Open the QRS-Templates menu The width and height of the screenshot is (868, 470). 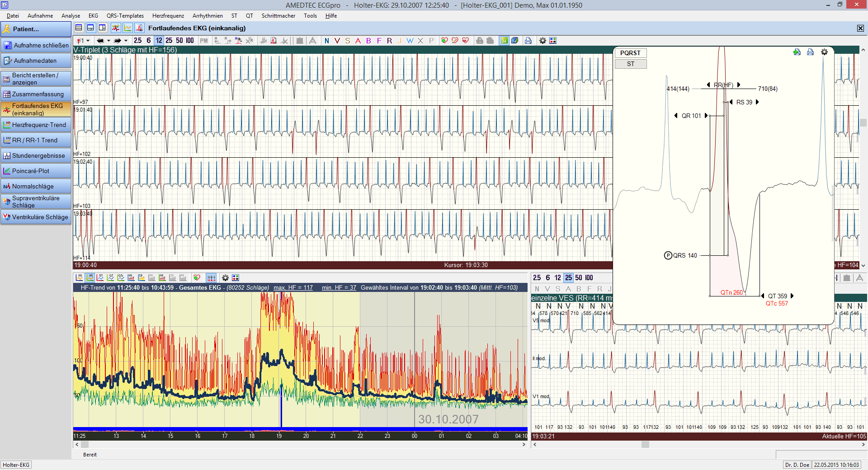(125, 16)
